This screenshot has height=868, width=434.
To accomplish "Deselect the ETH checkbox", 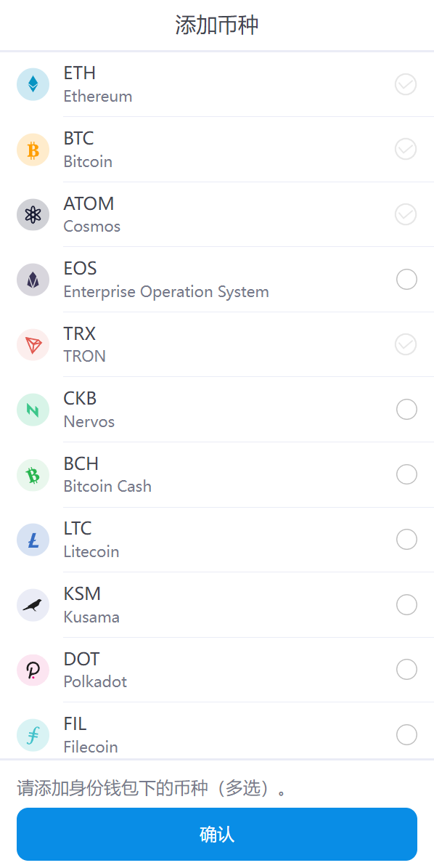I will 406,84.
